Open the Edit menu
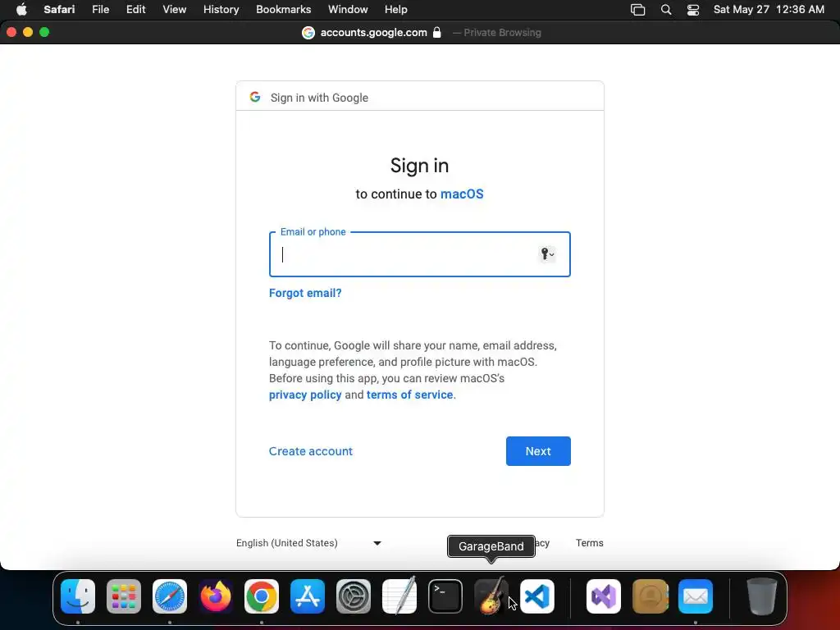The width and height of the screenshot is (840, 630). [x=135, y=10]
